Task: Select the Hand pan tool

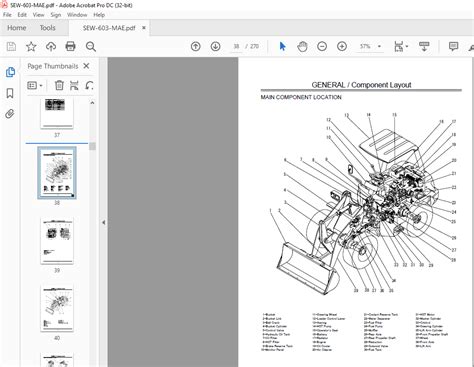Action: coord(302,46)
